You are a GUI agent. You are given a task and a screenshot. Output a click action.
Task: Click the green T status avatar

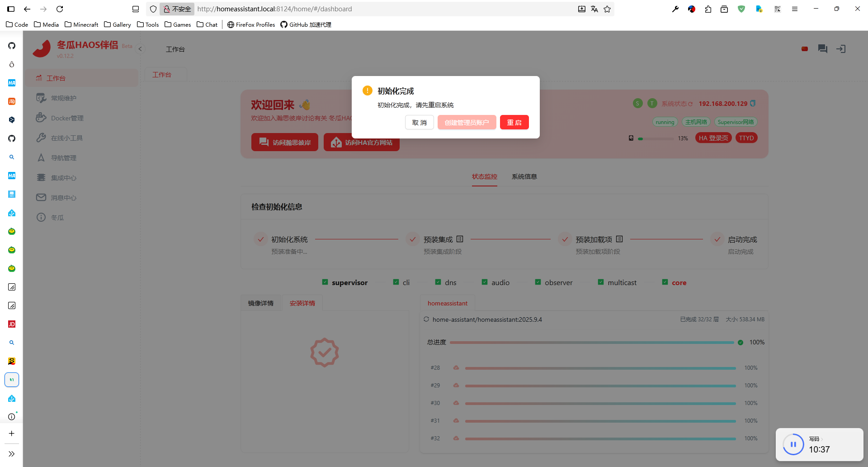pyautogui.click(x=652, y=104)
